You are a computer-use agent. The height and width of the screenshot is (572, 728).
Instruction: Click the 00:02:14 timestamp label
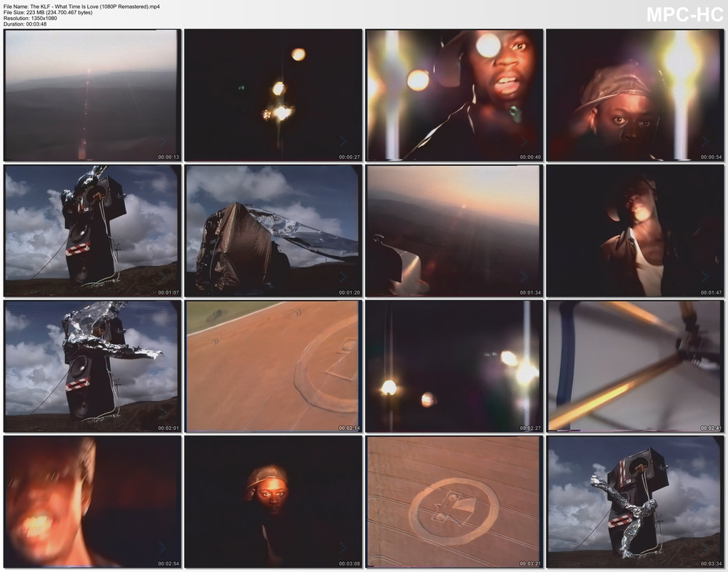click(x=349, y=428)
